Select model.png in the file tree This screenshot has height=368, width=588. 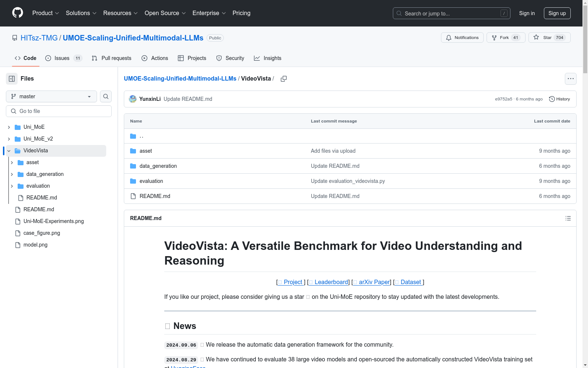click(35, 245)
